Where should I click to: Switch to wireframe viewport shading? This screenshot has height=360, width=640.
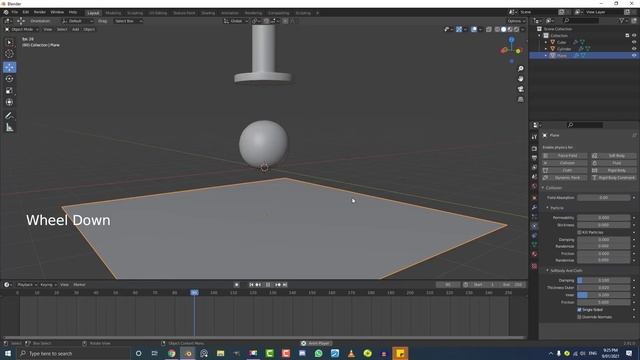pyautogui.click(x=497, y=29)
